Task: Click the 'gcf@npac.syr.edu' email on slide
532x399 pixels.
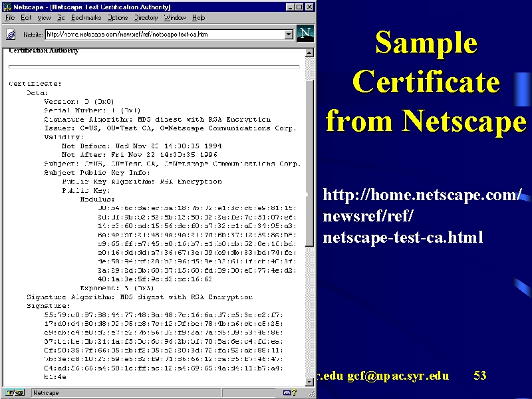Action: click(x=398, y=376)
